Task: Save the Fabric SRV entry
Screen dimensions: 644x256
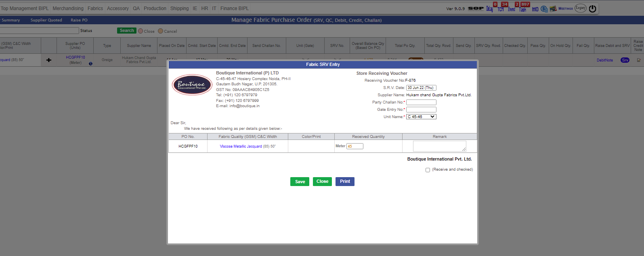Action: click(300, 182)
